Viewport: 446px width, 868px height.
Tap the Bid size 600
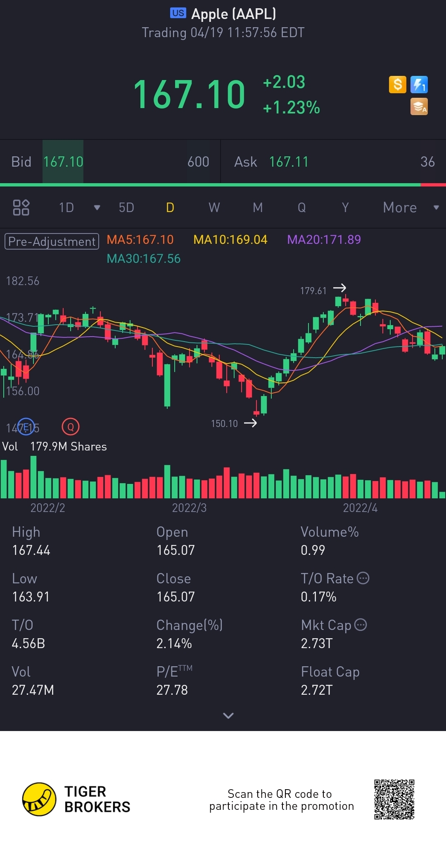coord(198,162)
